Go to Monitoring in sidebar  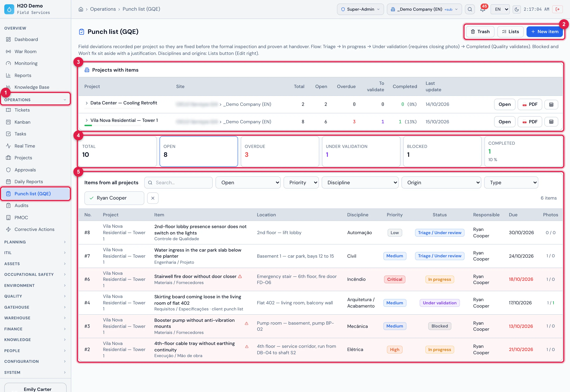[36, 63]
